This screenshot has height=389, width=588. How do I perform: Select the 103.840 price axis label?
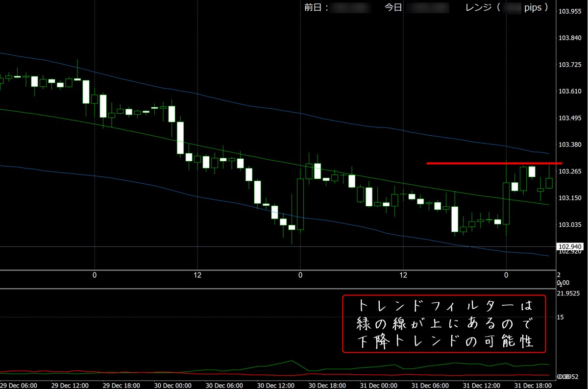point(569,38)
